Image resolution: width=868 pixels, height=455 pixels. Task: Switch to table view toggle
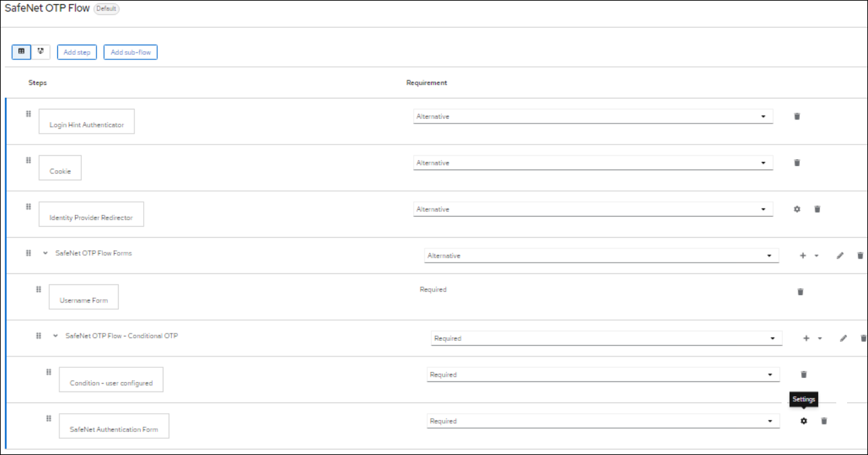click(22, 51)
